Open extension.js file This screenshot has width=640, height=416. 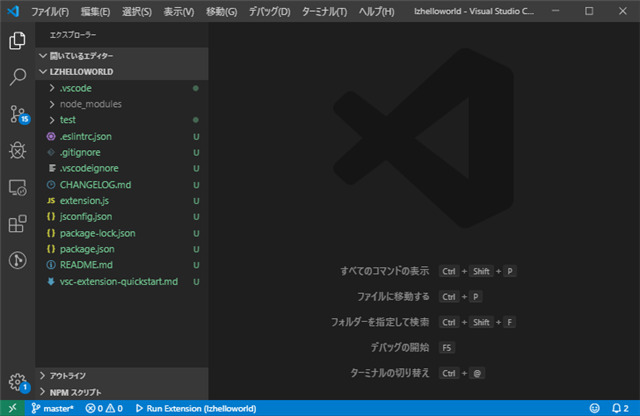pos(122,200)
